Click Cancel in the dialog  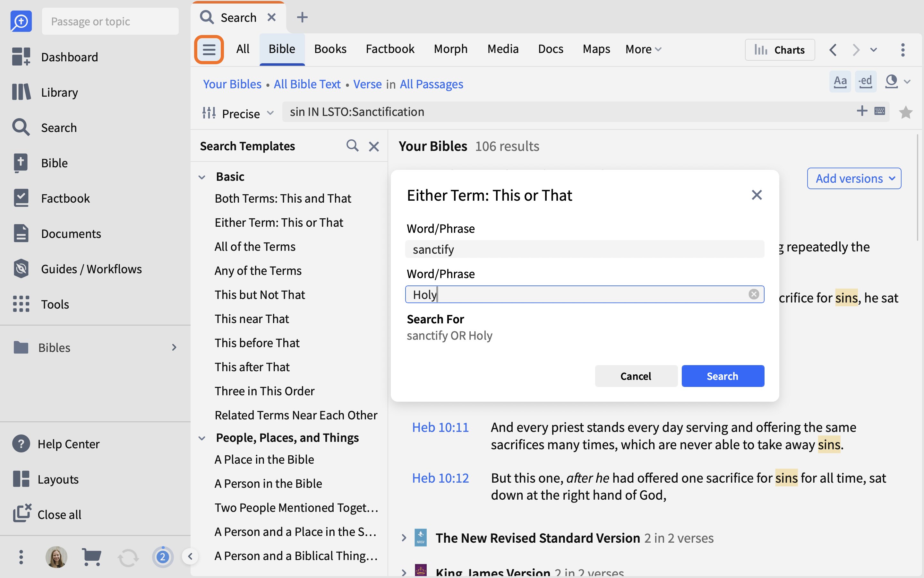tap(636, 376)
